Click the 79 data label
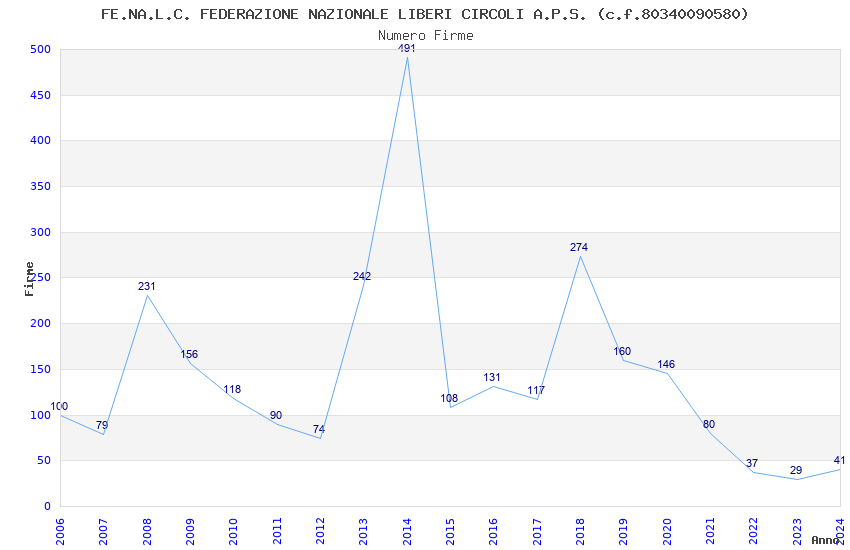 pyautogui.click(x=102, y=425)
